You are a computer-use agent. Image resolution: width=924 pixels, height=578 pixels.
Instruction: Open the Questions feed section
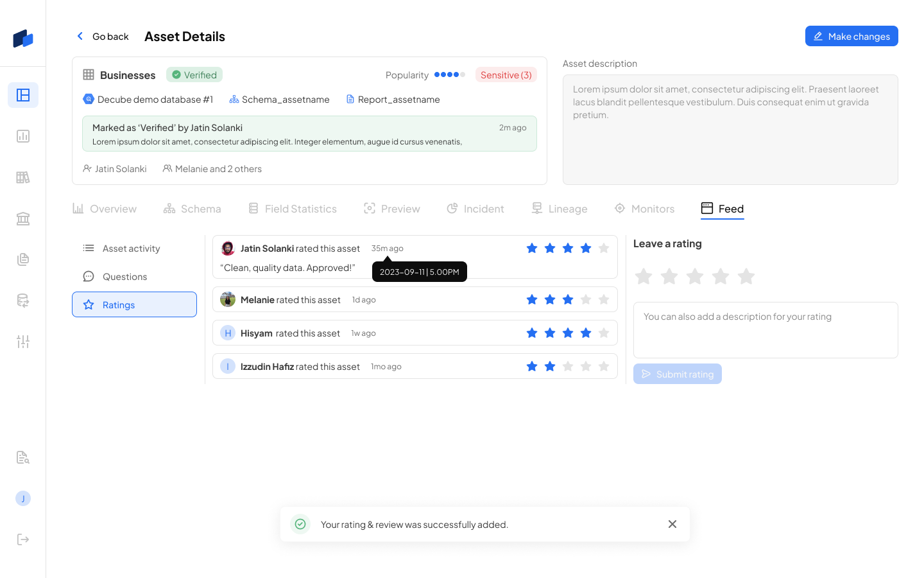tap(124, 277)
